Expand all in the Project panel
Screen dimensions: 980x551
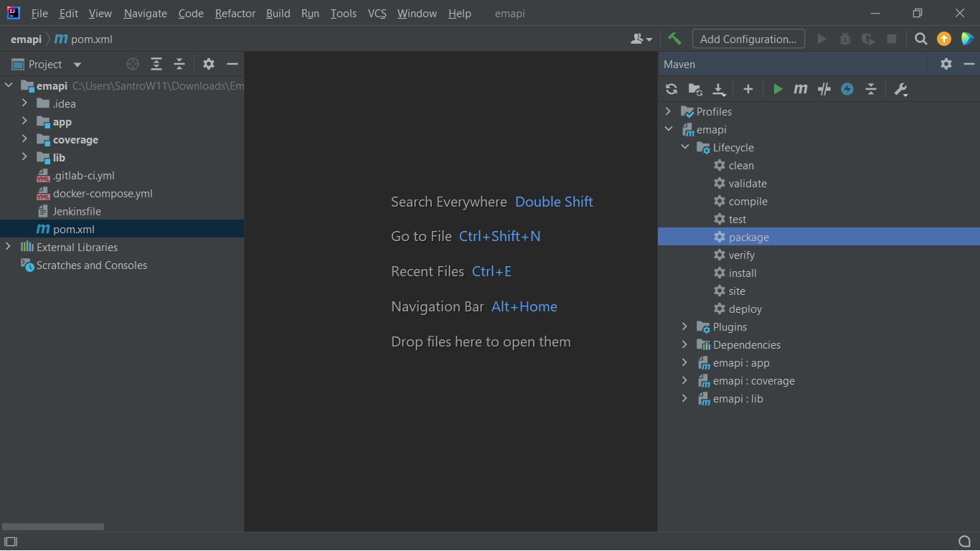pyautogui.click(x=156, y=65)
